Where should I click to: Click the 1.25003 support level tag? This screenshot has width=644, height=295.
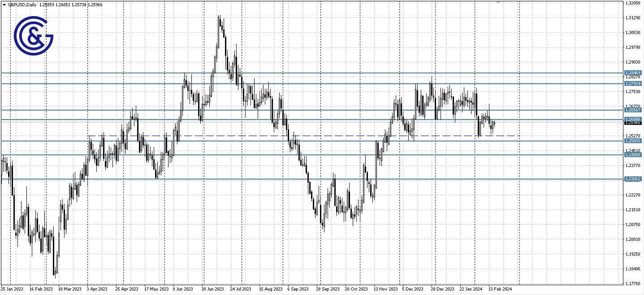tap(634, 141)
